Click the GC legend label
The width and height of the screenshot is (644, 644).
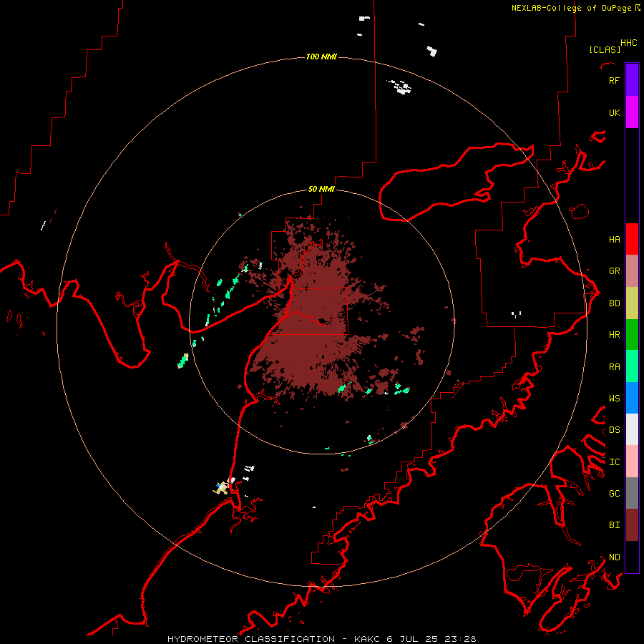pos(614,494)
